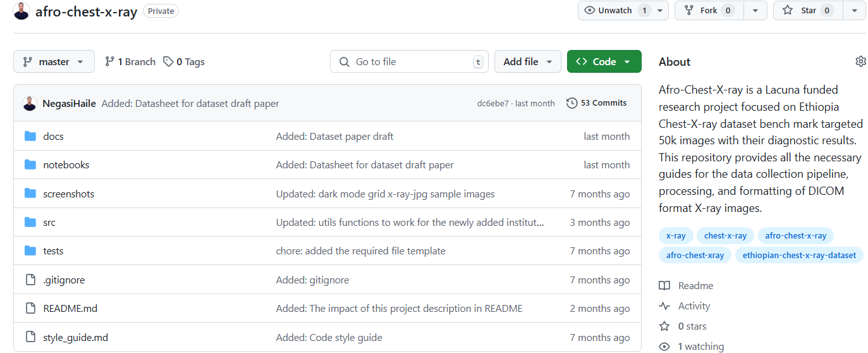Open commit 'chore: added the required file template'
868x353 pixels.
(360, 251)
